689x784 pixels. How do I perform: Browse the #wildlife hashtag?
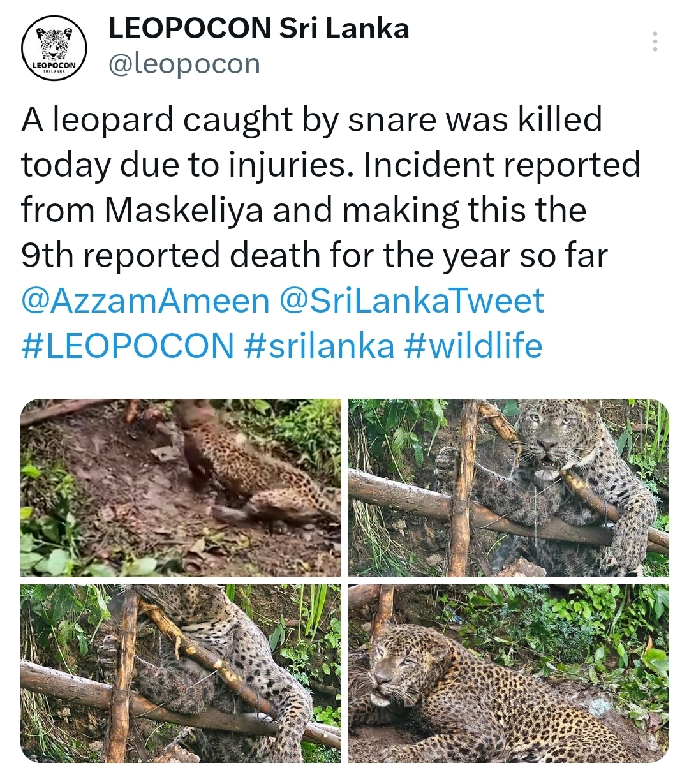coord(473,346)
